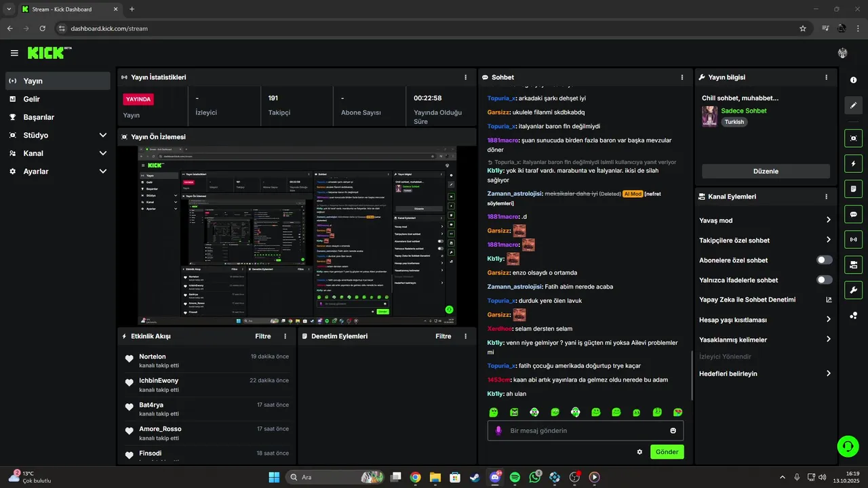The image size is (868, 488).
Task: Open Filtre in Etkinlik Akışı
Action: point(263,336)
